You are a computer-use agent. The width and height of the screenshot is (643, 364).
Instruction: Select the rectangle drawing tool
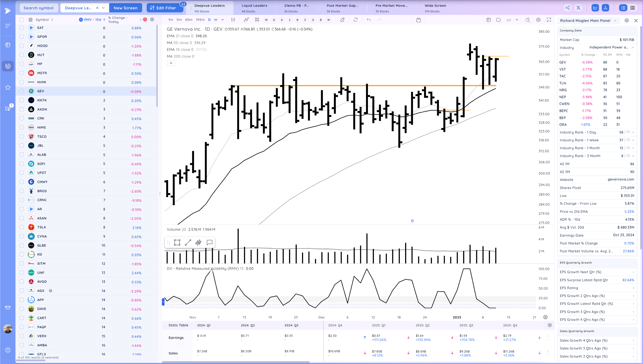pyautogui.click(x=177, y=242)
